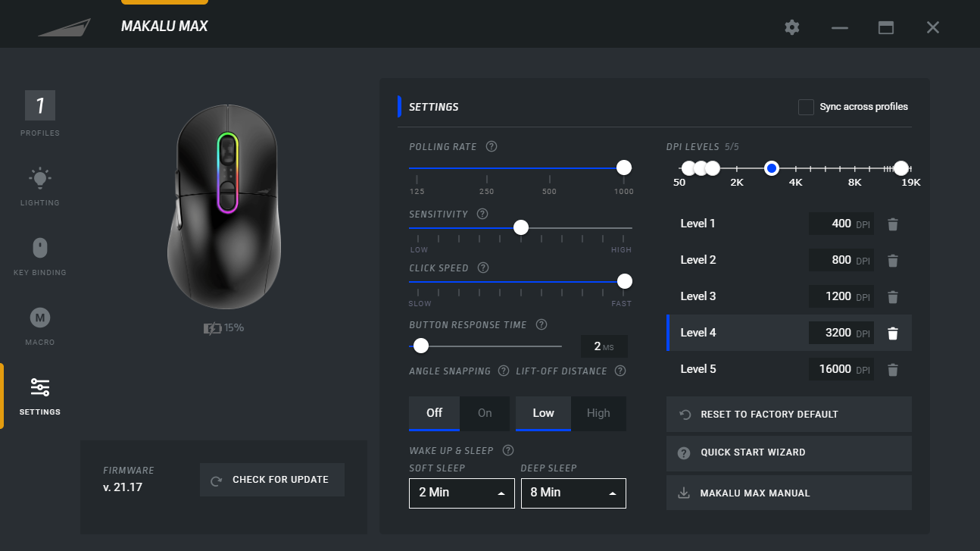The height and width of the screenshot is (551, 980).
Task: Click the reset arrow icon in Reset to Factory Default
Action: (685, 415)
